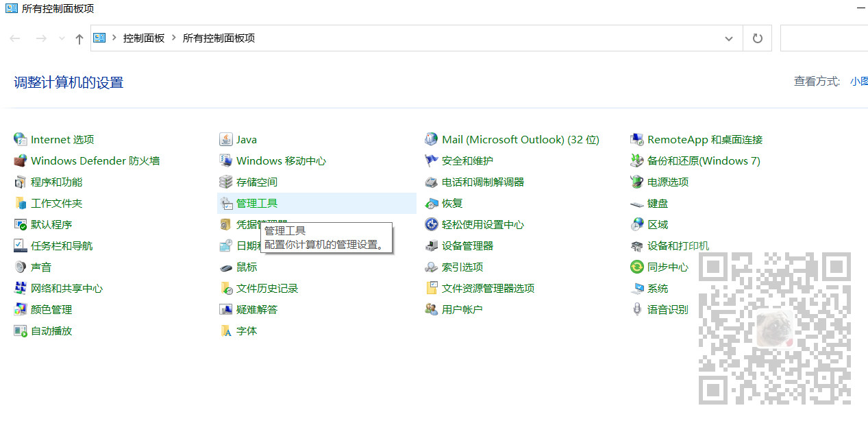
Task: Refresh the control panel view
Action: pos(757,38)
